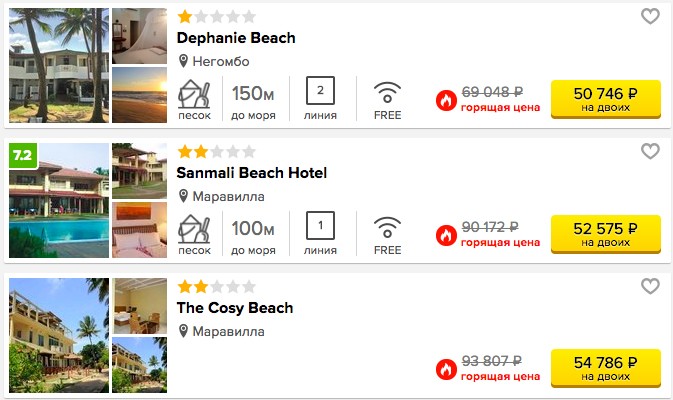This screenshot has height=400, width=673.
Task: Click the location pin next to Негомбо
Action: pos(183,61)
